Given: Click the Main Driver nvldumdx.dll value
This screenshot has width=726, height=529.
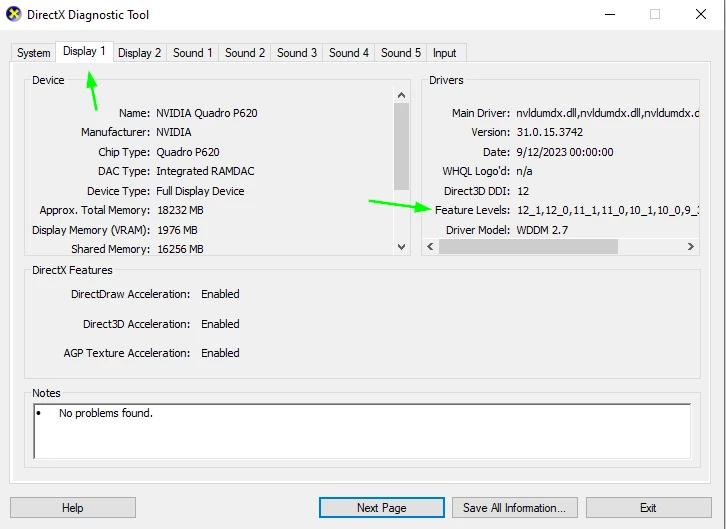Looking at the screenshot, I should (x=607, y=113).
